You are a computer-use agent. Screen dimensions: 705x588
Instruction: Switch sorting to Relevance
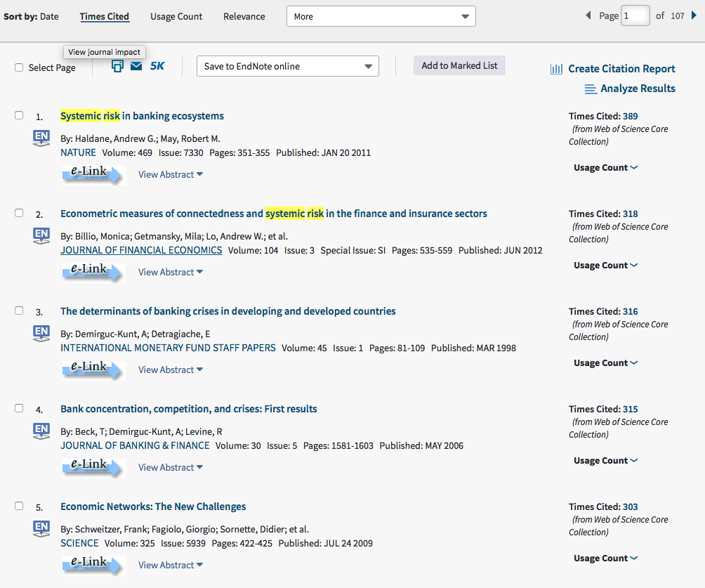point(244,15)
